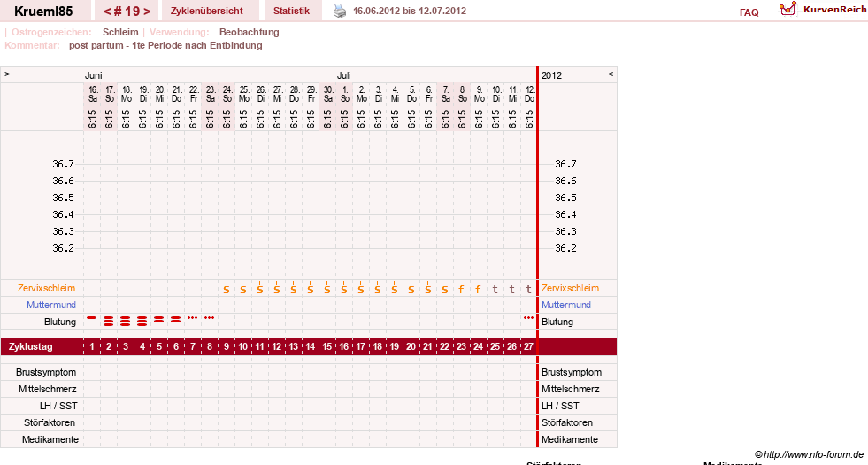Click mucus 't' symbol on cycle day 26

click(512, 289)
